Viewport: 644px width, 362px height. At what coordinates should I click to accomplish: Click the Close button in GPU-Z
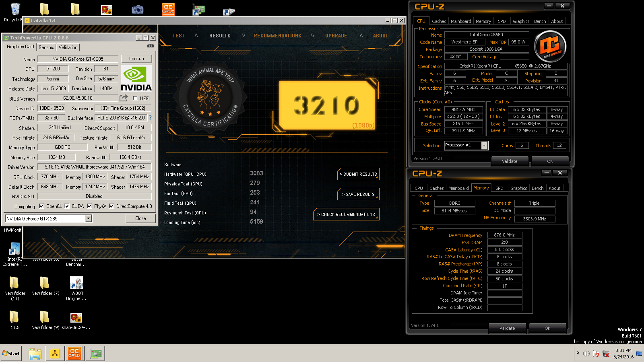[x=140, y=218]
